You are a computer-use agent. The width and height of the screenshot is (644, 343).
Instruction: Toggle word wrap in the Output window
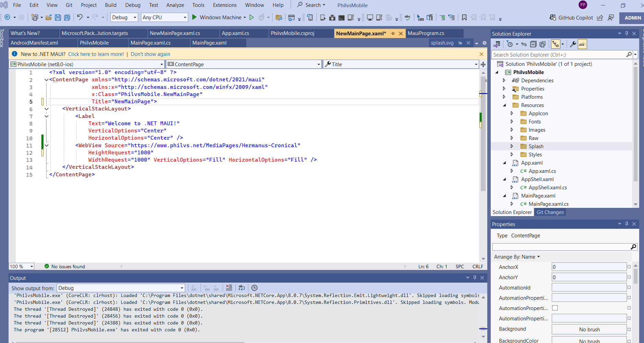point(242,288)
